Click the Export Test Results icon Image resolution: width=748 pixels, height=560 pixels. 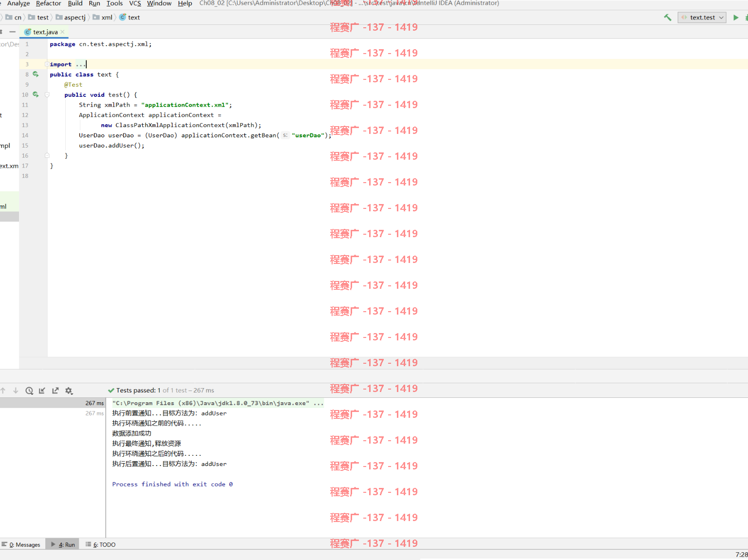(56, 391)
